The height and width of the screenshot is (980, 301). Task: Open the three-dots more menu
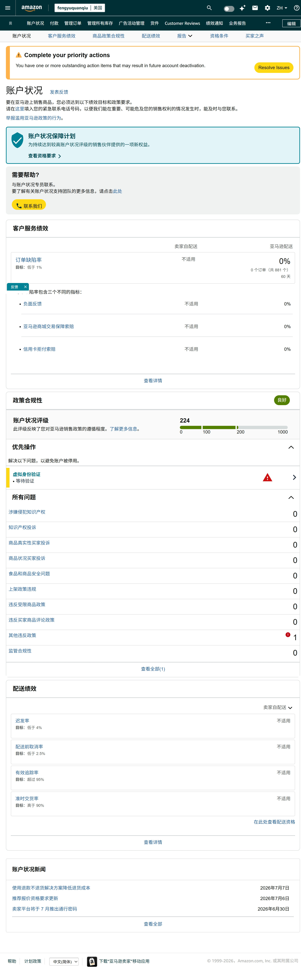[268, 23]
